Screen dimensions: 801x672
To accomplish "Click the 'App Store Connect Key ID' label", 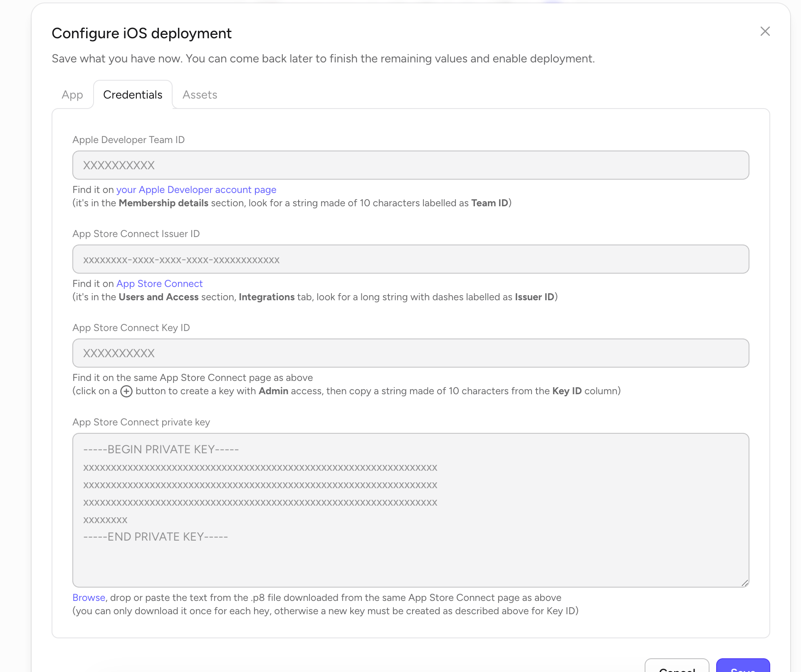I will (131, 328).
